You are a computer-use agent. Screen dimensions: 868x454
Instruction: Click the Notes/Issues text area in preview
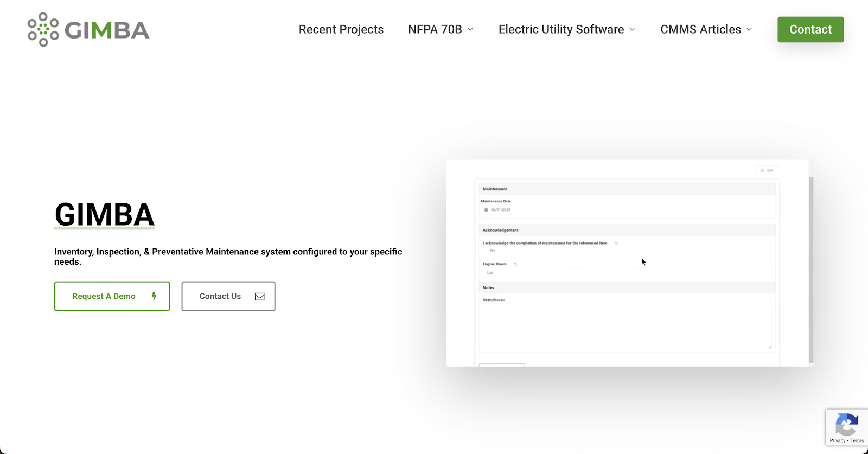[627, 325]
